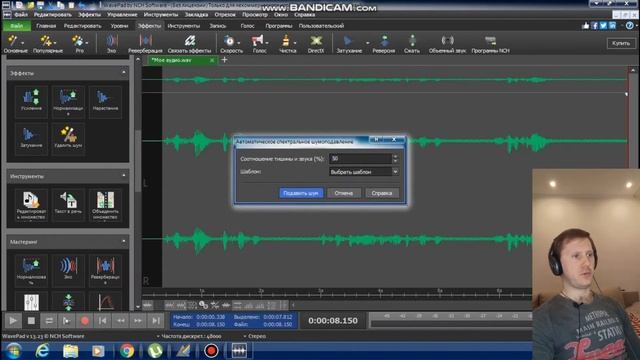The height and width of the screenshot is (360, 640).
Task: Fast forward the audio
Action: pos(138,321)
